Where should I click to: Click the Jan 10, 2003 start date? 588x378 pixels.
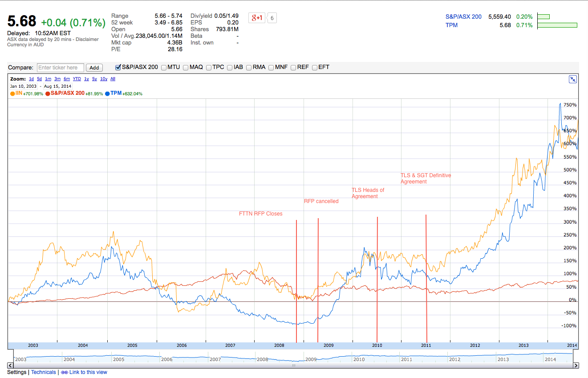pos(24,86)
